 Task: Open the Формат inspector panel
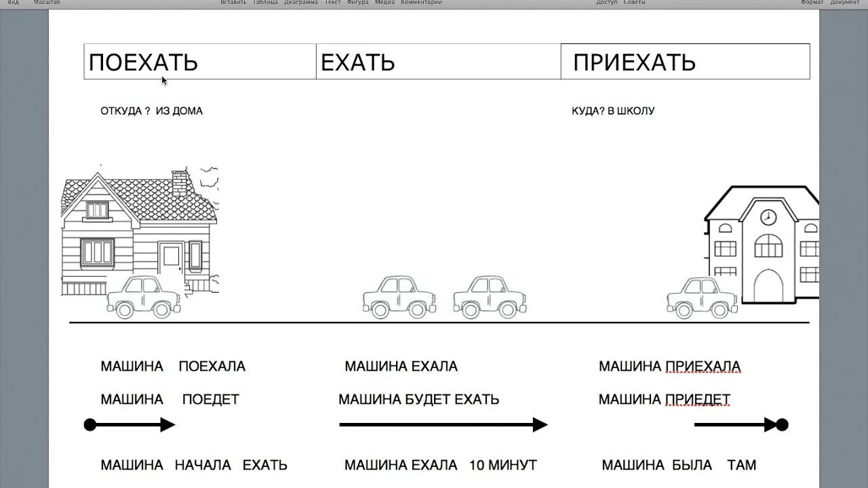click(812, 2)
